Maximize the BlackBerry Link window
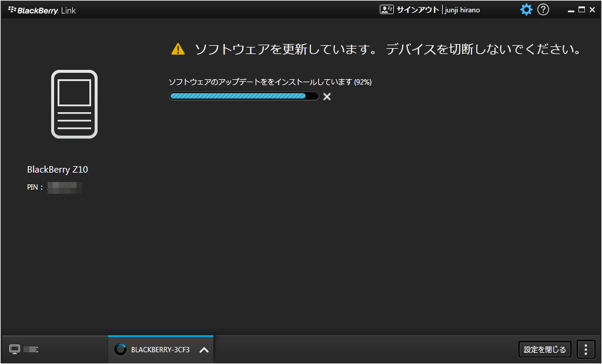Screen dimensions: 602x364 (581, 10)
